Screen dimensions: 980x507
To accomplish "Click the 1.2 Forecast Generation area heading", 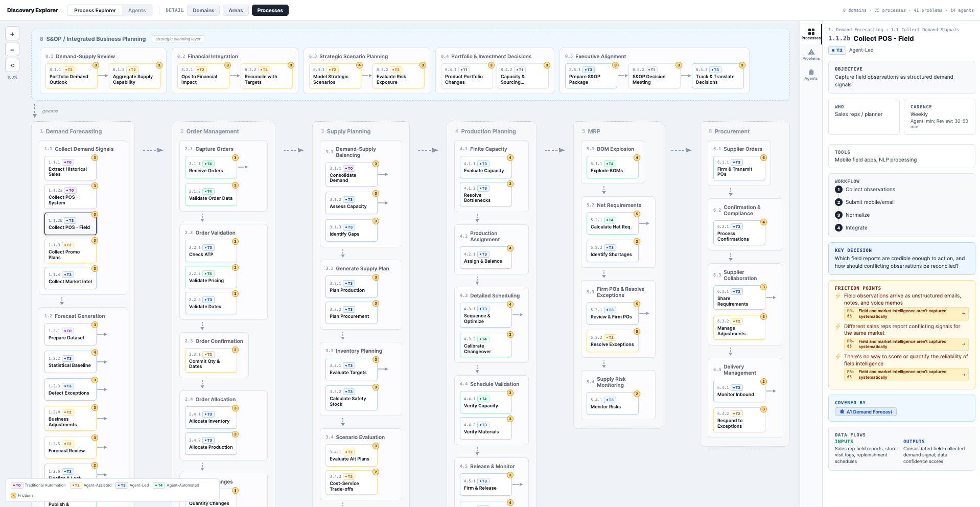I will (75, 316).
